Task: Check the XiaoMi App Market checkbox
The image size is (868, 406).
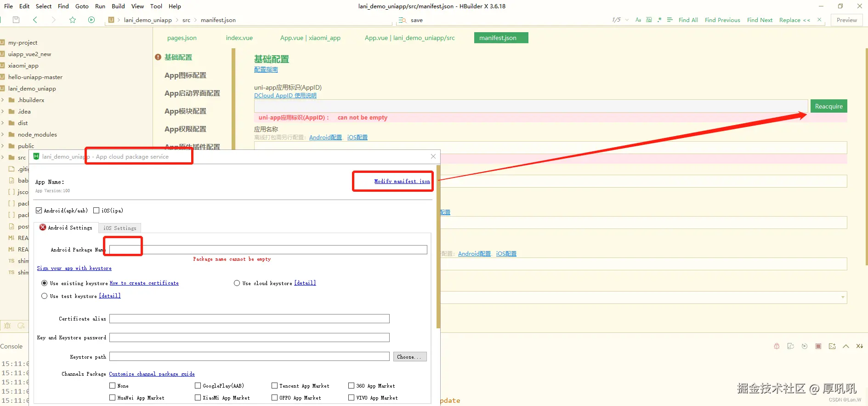Action: [x=198, y=398]
